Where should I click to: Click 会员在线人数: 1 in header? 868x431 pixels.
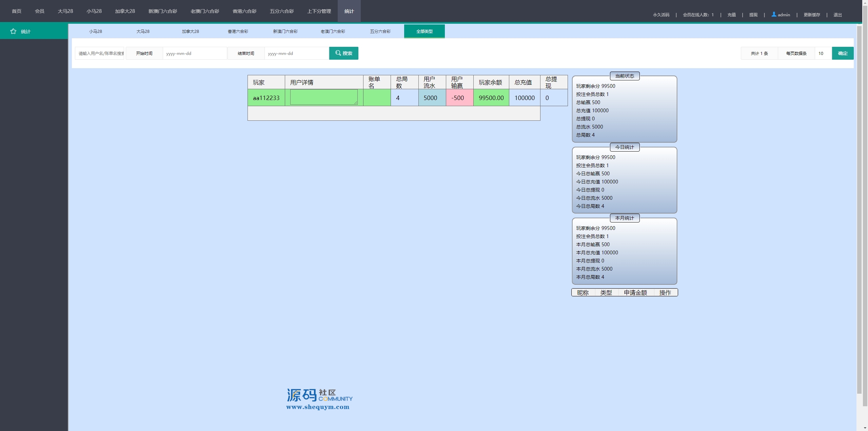pos(698,15)
